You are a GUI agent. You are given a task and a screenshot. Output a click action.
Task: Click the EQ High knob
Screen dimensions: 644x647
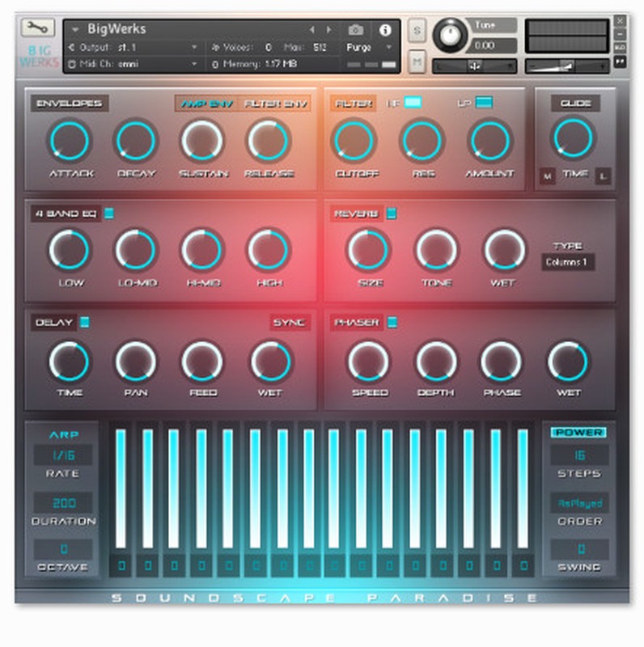(x=269, y=250)
